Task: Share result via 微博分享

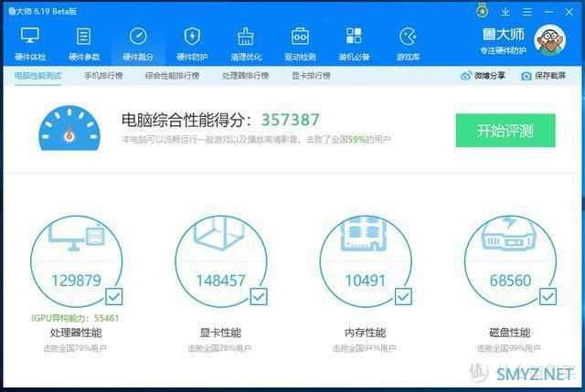Action: point(483,76)
